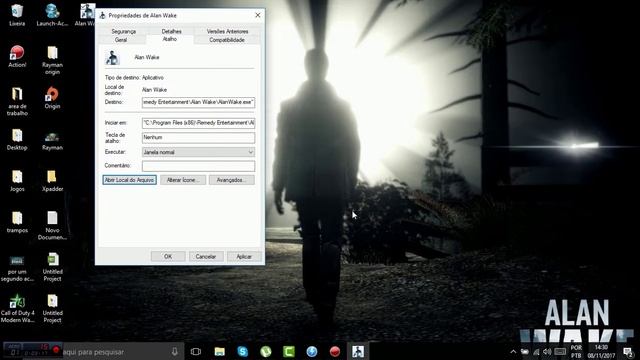The height and width of the screenshot is (360, 640).
Task: Click the microphone icon in the search box
Action: (x=175, y=351)
